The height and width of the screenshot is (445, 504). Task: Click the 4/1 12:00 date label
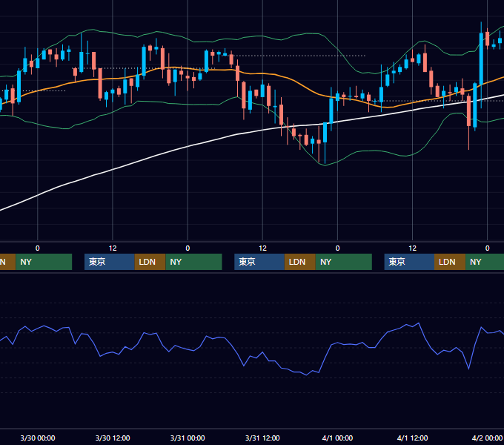412,438
